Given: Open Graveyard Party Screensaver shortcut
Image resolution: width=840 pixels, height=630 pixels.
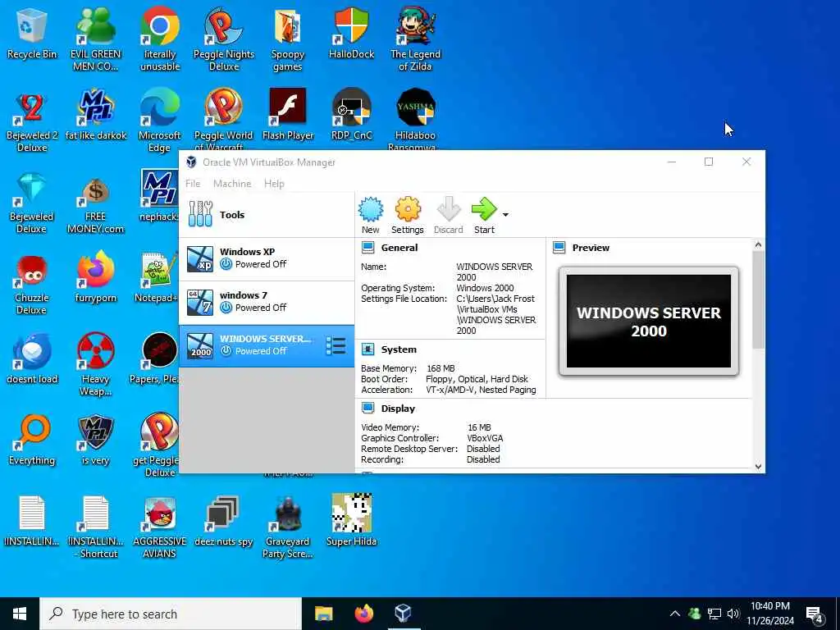Looking at the screenshot, I should tap(288, 527).
